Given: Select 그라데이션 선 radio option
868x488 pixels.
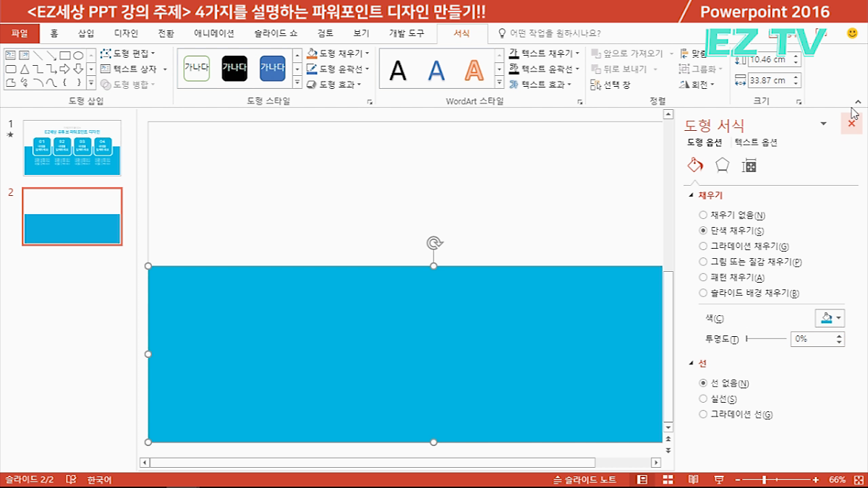Looking at the screenshot, I should [x=736, y=414].
